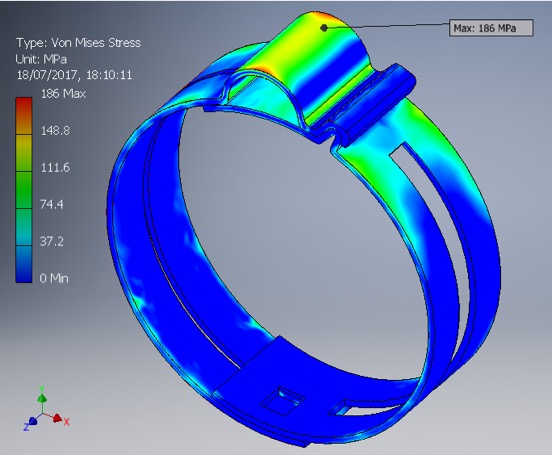Viewport: 552px width, 455px height.
Task: Click the result timestamp 18/07/2017, 18:10:11
Action: point(74,75)
